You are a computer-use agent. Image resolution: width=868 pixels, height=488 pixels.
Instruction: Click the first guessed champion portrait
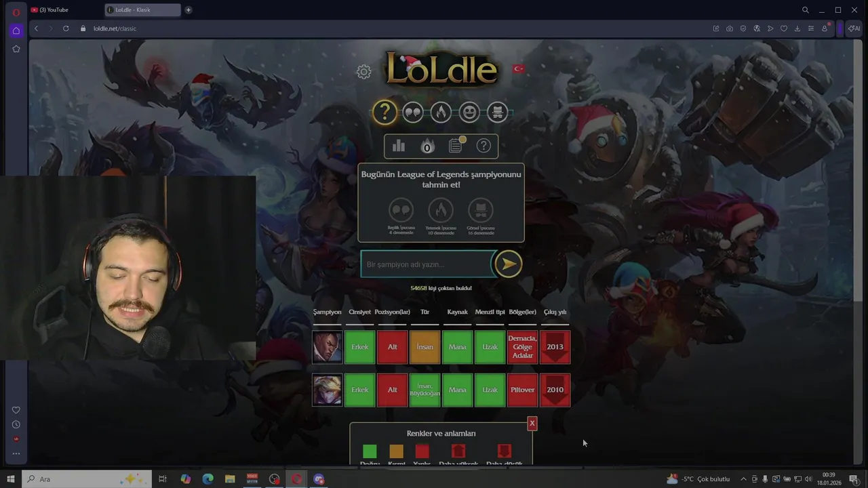(327, 347)
